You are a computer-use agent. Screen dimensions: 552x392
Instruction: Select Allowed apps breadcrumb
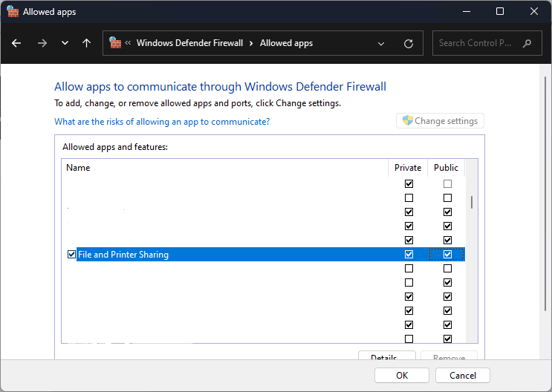click(x=286, y=43)
